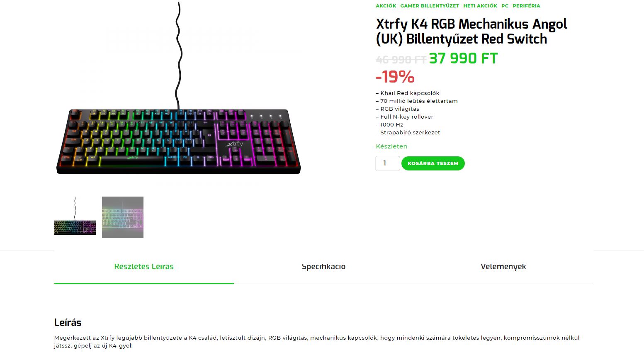The width and height of the screenshot is (644, 355).
Task: Click the -19% discount label
Action: (x=395, y=77)
